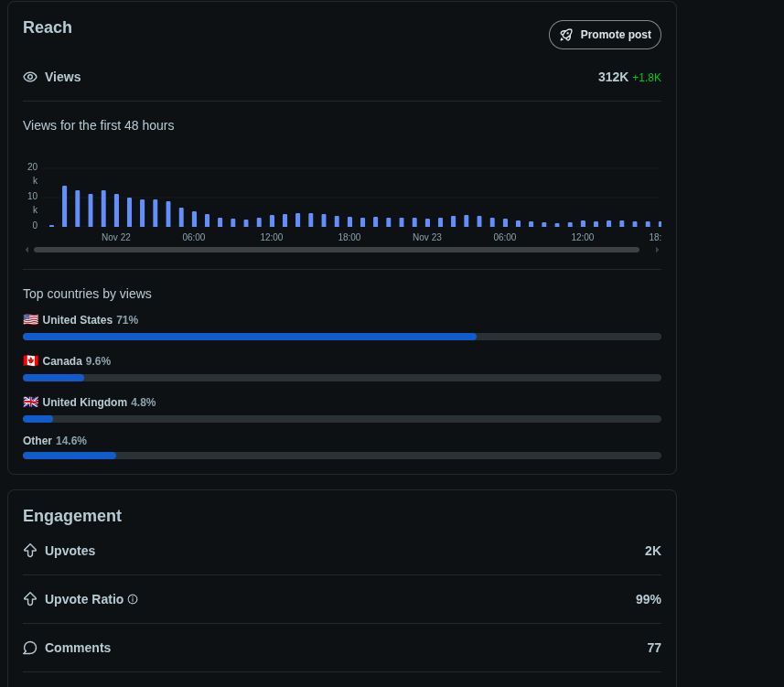
Task: Click the Upvotes label
Action: click(70, 551)
